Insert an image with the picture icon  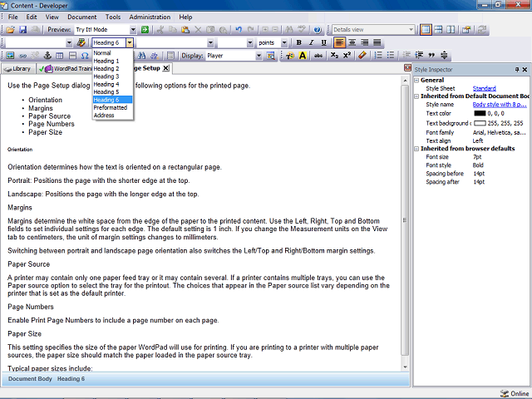(x=10, y=56)
